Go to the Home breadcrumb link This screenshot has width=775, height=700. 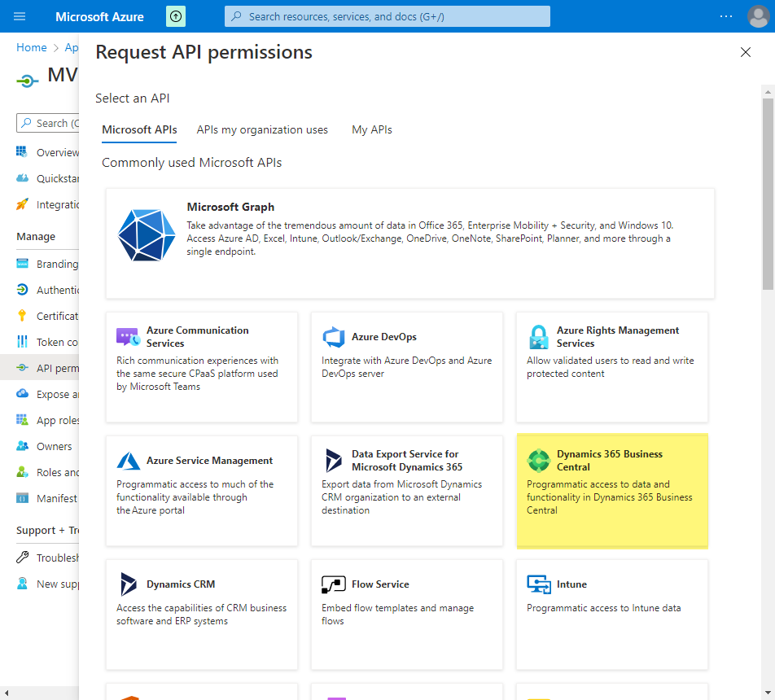click(32, 47)
